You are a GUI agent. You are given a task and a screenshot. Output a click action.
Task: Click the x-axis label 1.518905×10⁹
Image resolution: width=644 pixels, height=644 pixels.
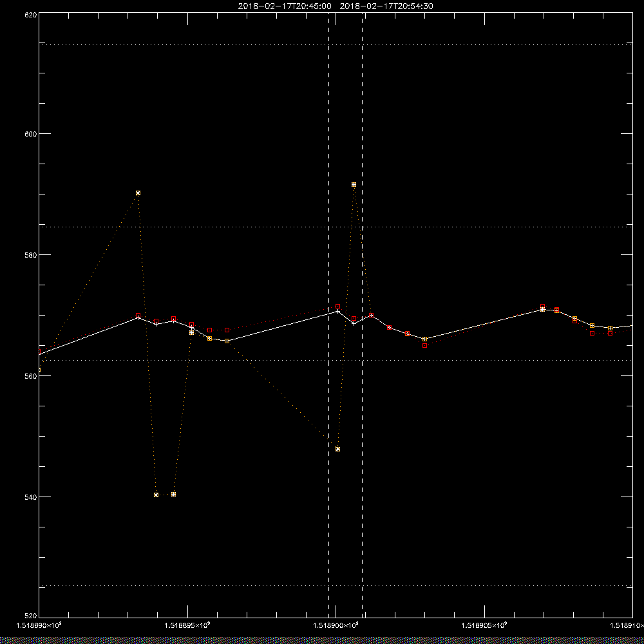click(484, 625)
